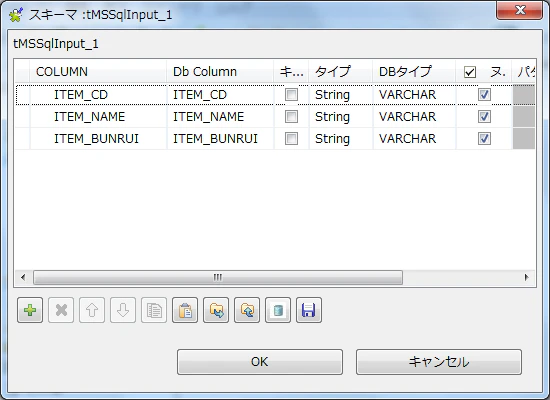Screen dimensions: 550x400
Task: Click the DBタイプ column header
Action: point(414,72)
